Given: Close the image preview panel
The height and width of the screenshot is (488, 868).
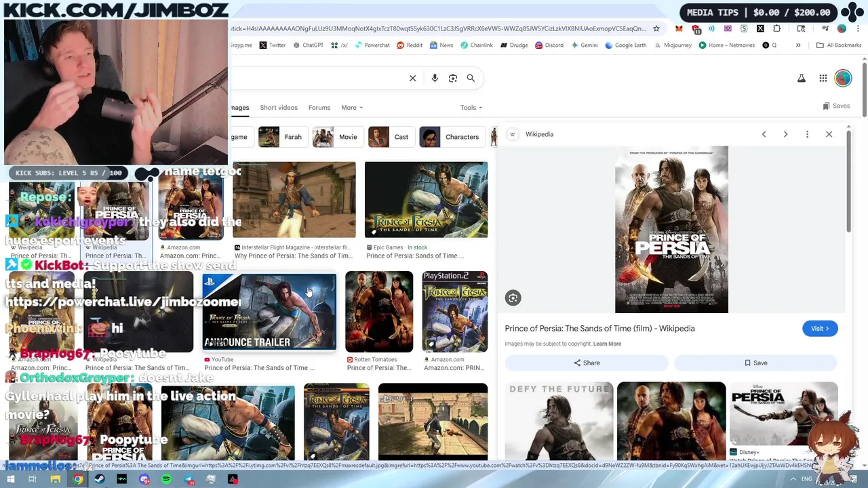Looking at the screenshot, I should (x=829, y=134).
